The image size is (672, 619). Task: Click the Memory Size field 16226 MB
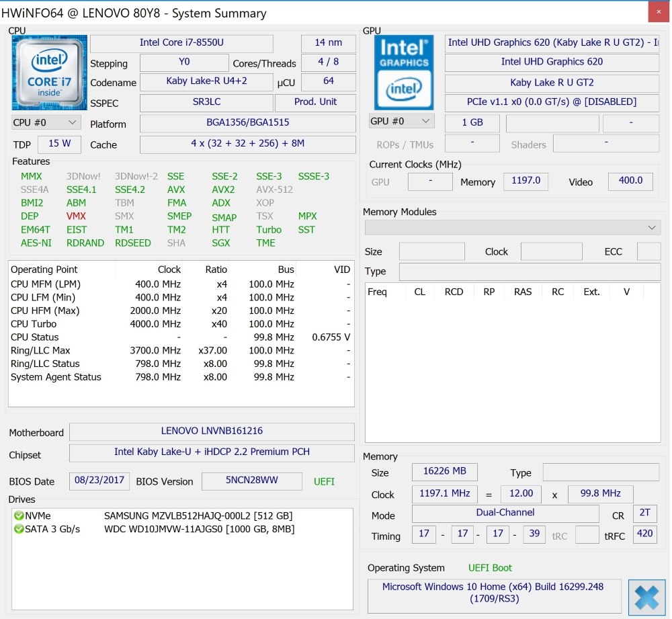[444, 472]
